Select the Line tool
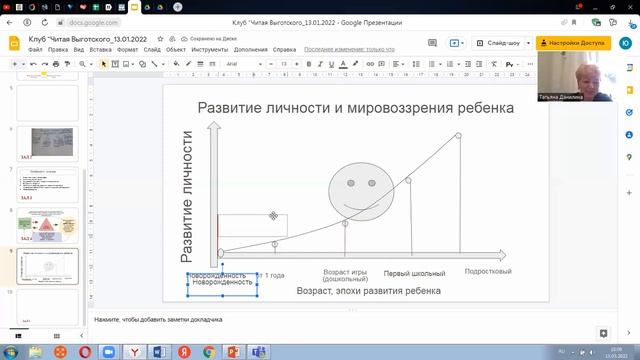 point(154,64)
